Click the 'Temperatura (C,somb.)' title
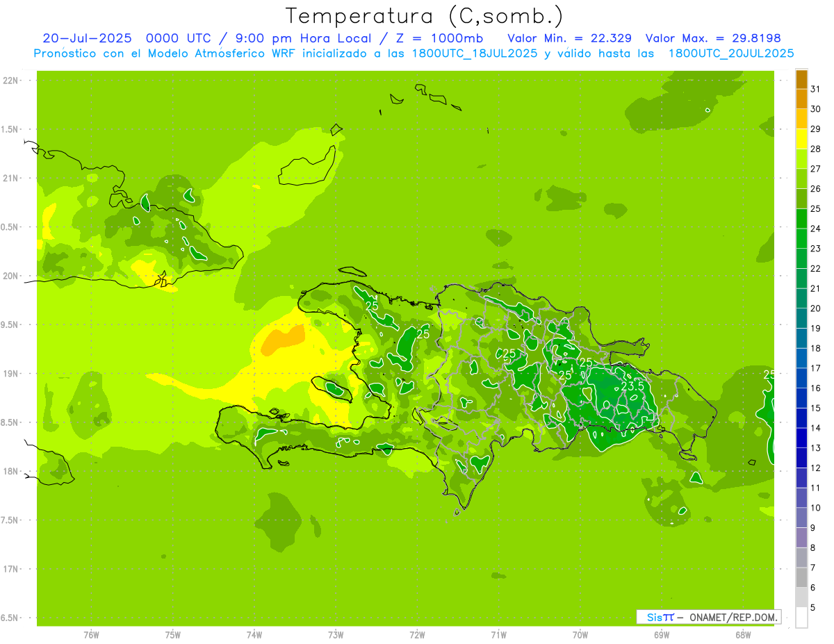834x644 pixels. (x=424, y=16)
